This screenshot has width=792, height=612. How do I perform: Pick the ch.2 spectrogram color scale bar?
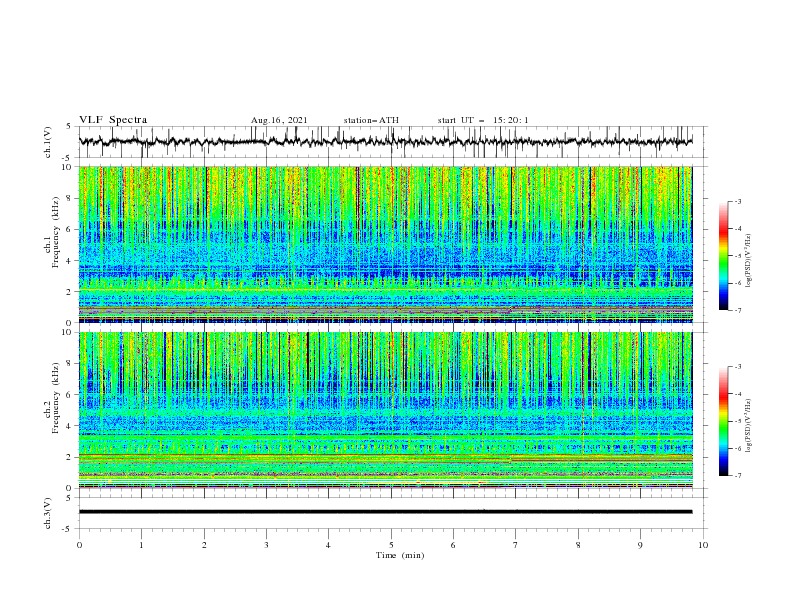point(723,421)
